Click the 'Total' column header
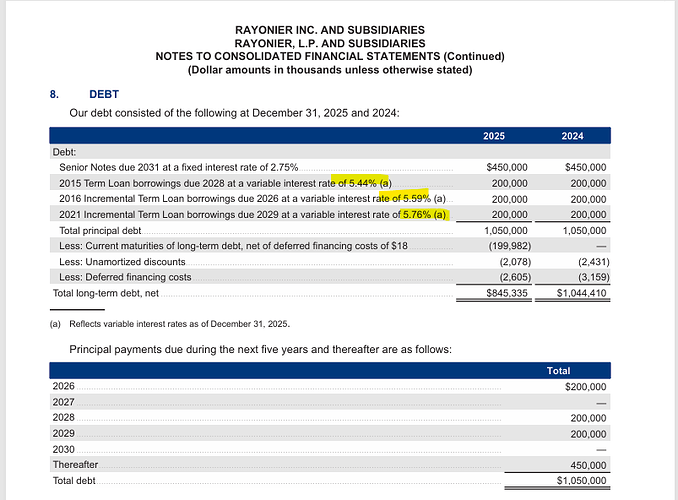The image size is (678, 500). click(558, 371)
